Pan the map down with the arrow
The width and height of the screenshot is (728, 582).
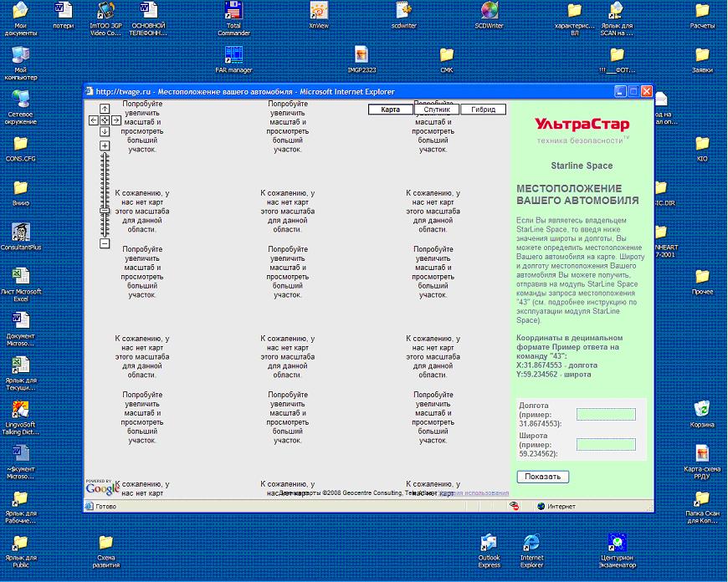pos(105,131)
